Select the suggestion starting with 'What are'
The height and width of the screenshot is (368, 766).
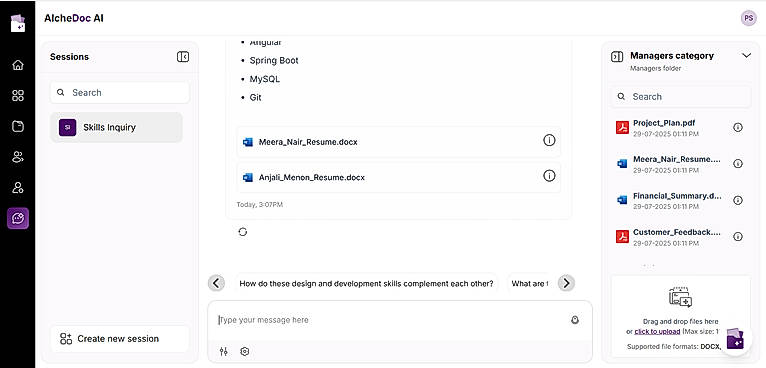pyautogui.click(x=530, y=283)
